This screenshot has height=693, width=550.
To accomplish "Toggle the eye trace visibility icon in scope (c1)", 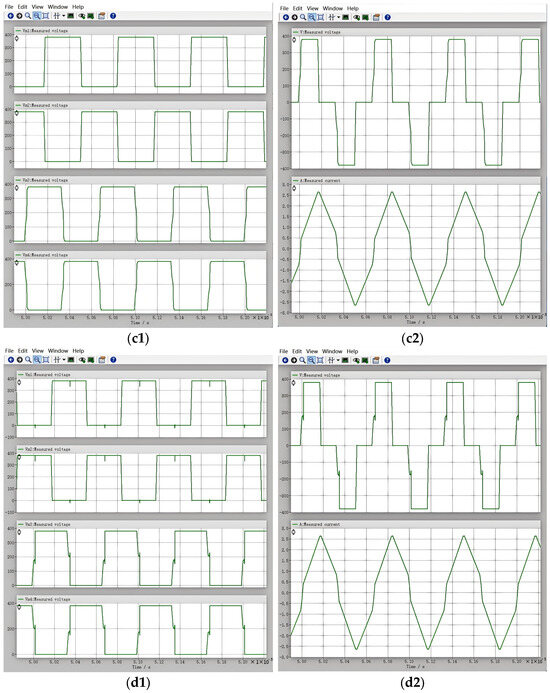I will [82, 15].
